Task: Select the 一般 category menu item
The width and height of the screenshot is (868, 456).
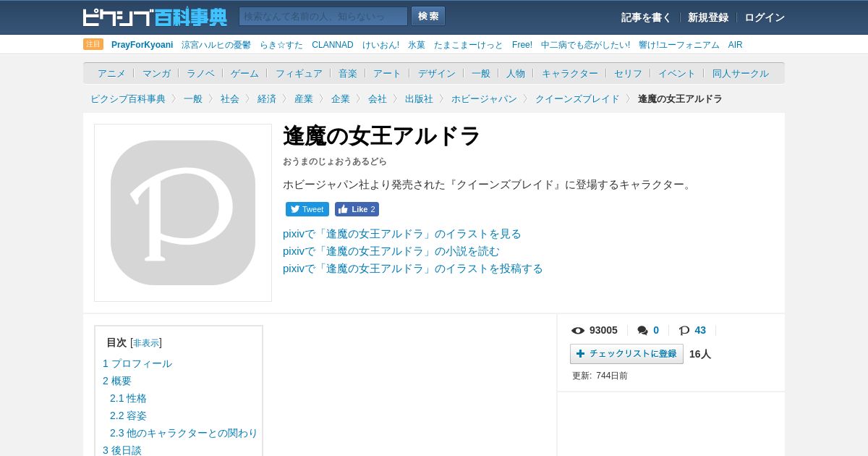Action: click(481, 73)
